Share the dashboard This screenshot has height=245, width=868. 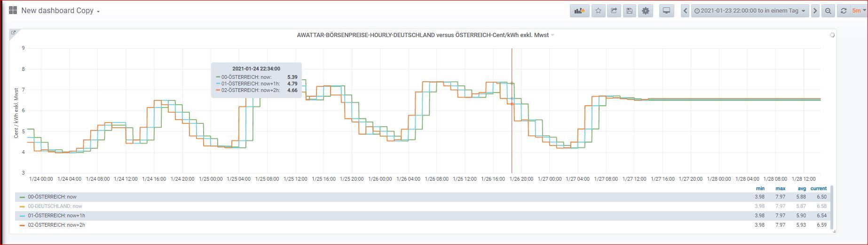click(614, 11)
